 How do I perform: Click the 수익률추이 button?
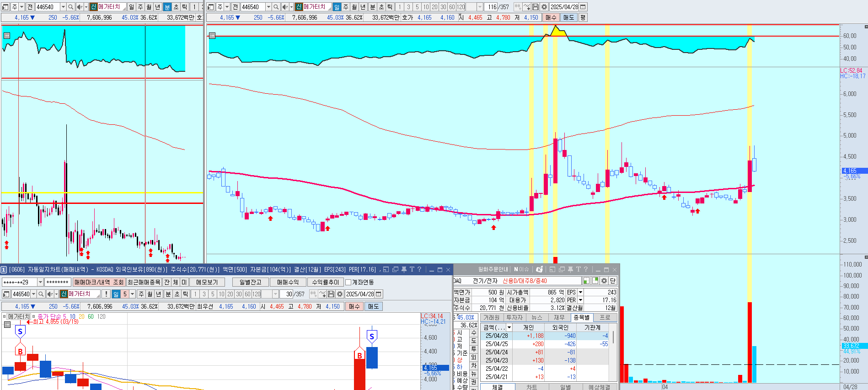click(325, 282)
